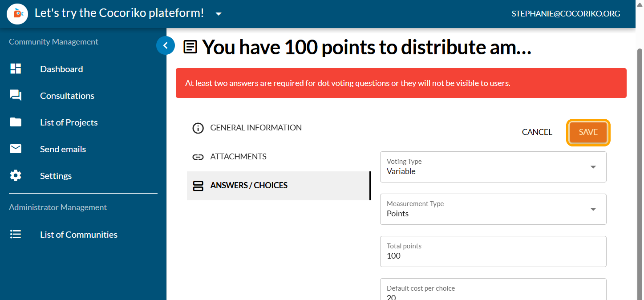Click the document icon beside the page title
Viewport: 644px width, 300px height.
click(x=190, y=47)
